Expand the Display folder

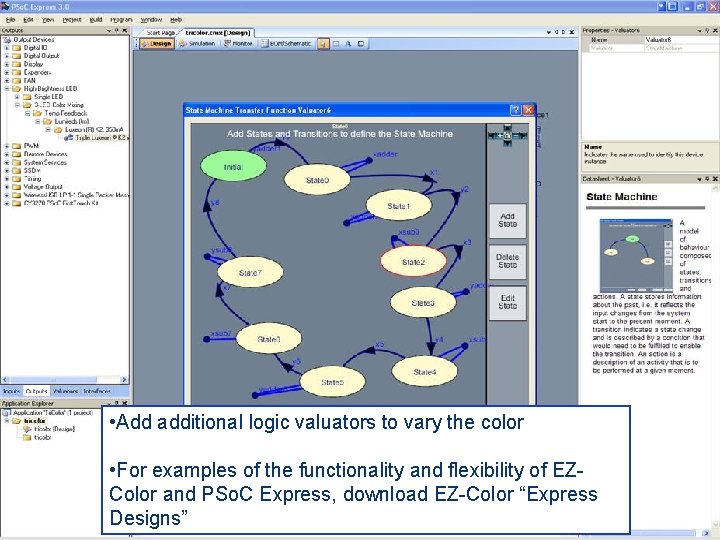(7, 64)
